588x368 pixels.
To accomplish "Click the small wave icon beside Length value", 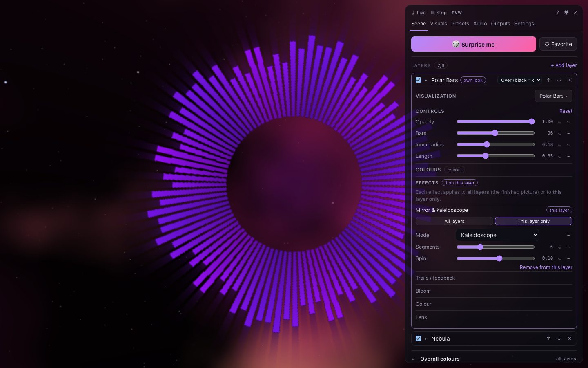I will point(559,156).
